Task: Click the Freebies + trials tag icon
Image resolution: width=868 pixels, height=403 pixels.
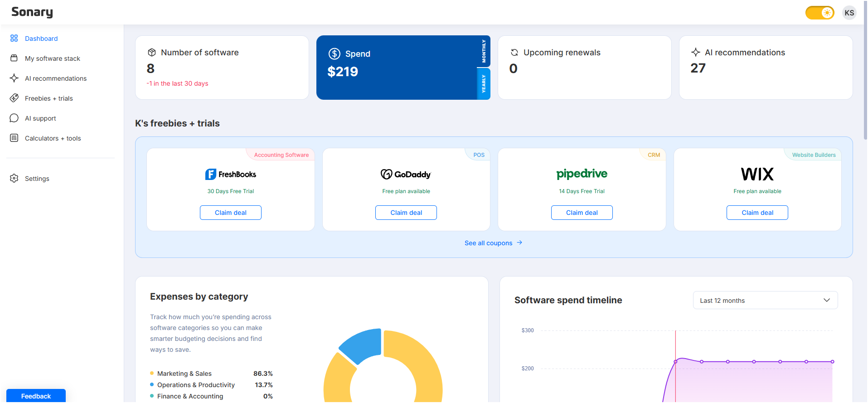Action: (x=14, y=98)
